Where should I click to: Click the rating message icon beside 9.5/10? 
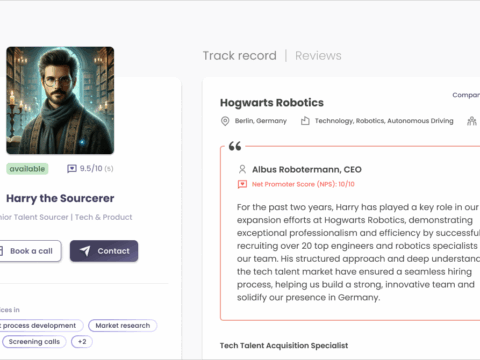(x=72, y=169)
